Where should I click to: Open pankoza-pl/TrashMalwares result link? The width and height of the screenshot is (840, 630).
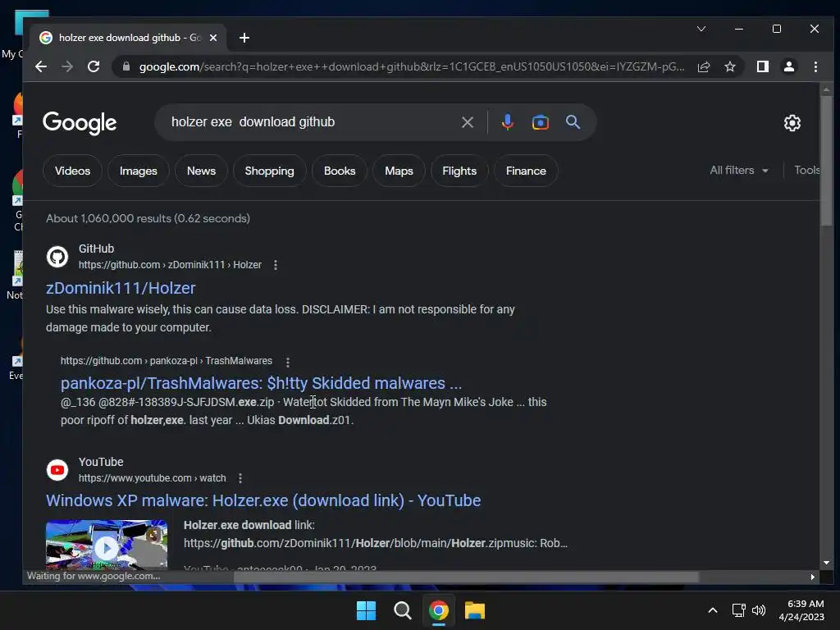coord(261,383)
